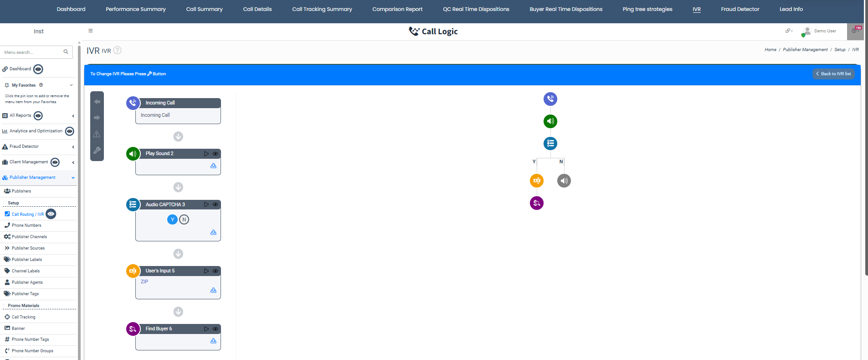Click Back to IVR list button

(833, 73)
